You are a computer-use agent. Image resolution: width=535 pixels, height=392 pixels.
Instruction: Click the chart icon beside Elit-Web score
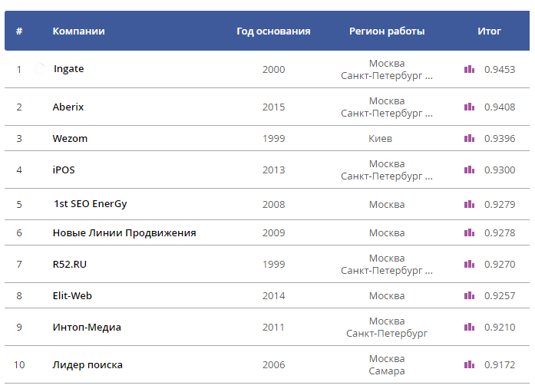pyautogui.click(x=469, y=295)
